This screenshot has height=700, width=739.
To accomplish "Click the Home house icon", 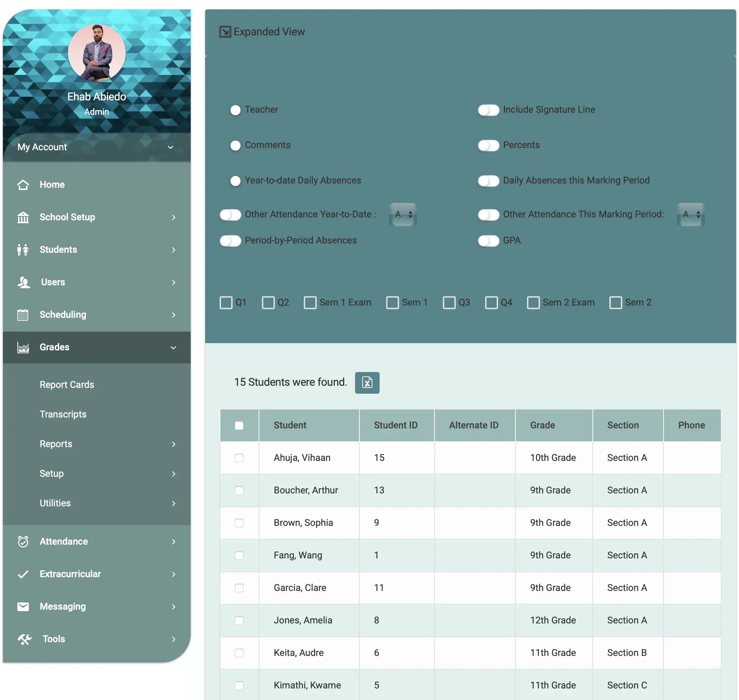I will tap(23, 185).
